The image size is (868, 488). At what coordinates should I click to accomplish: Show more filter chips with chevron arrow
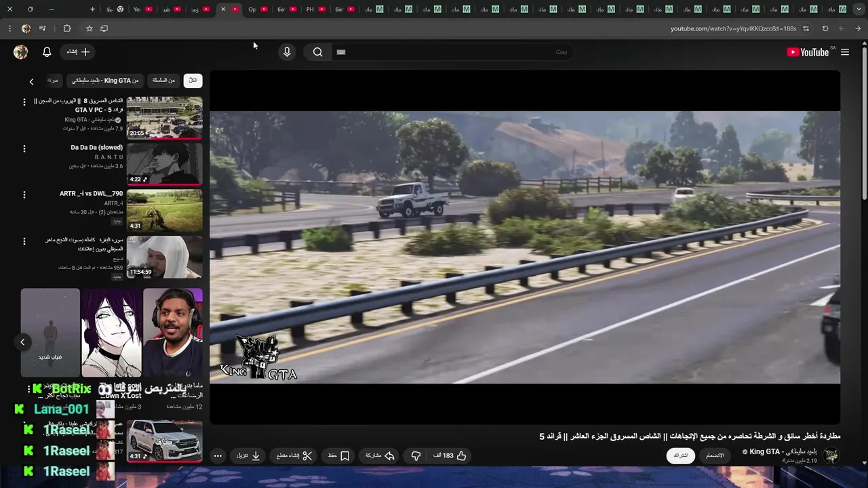[x=31, y=81]
